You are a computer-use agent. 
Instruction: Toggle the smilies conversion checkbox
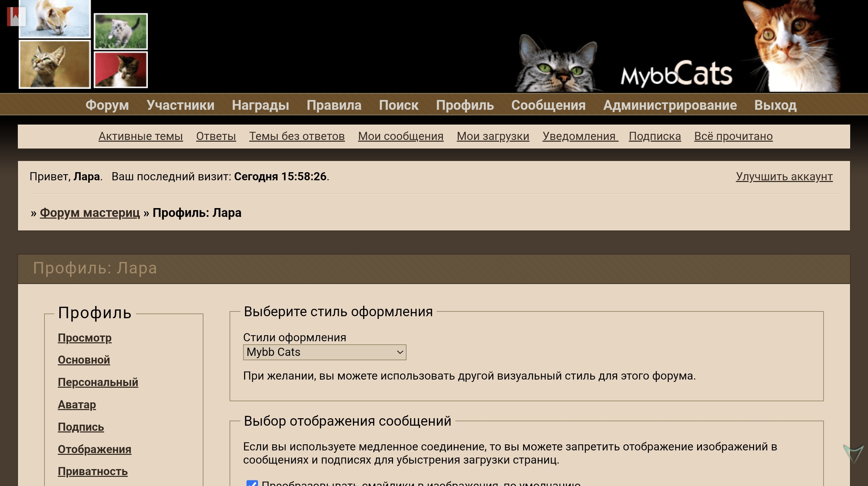(x=252, y=483)
